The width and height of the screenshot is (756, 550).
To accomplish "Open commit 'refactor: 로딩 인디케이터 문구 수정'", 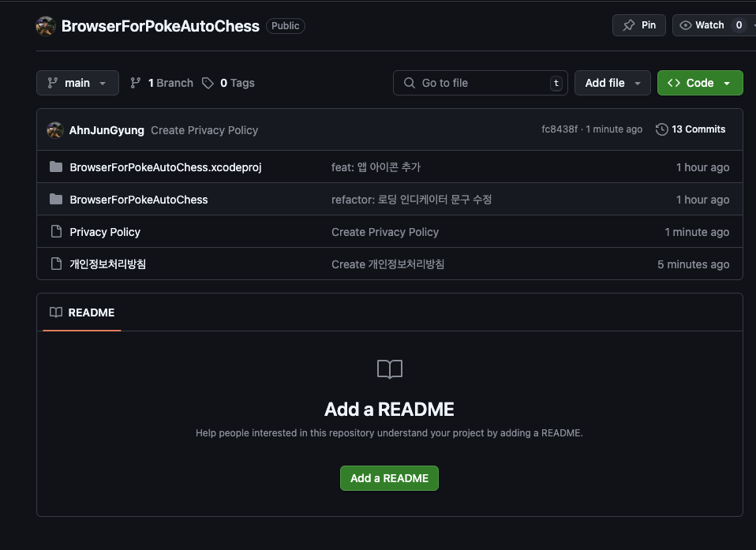I will click(x=412, y=200).
